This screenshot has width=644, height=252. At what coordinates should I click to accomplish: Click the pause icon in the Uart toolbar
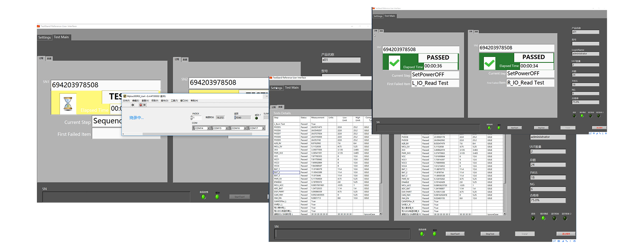click(145, 105)
